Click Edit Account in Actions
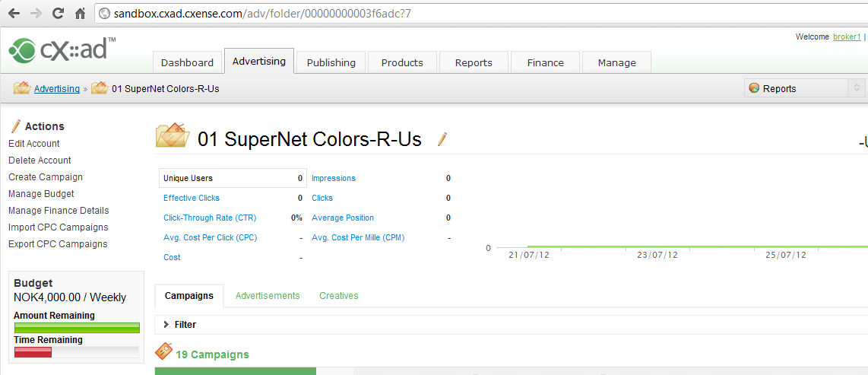Screen dimensions: 868x375 pos(34,144)
